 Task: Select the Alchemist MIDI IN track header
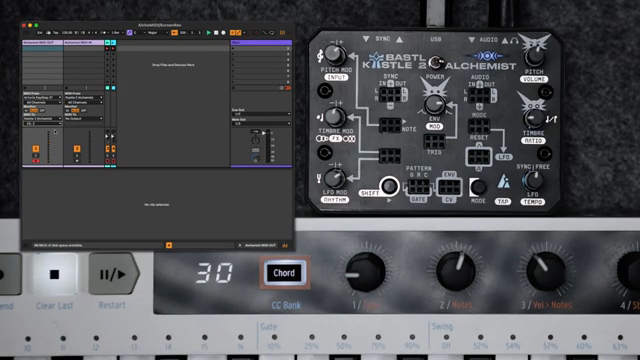pos(84,42)
